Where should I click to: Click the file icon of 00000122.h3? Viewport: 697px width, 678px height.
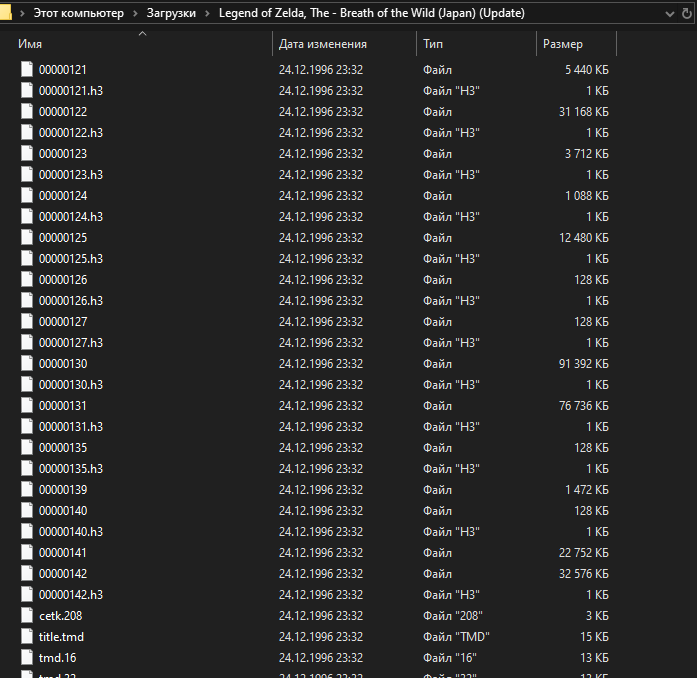27,132
